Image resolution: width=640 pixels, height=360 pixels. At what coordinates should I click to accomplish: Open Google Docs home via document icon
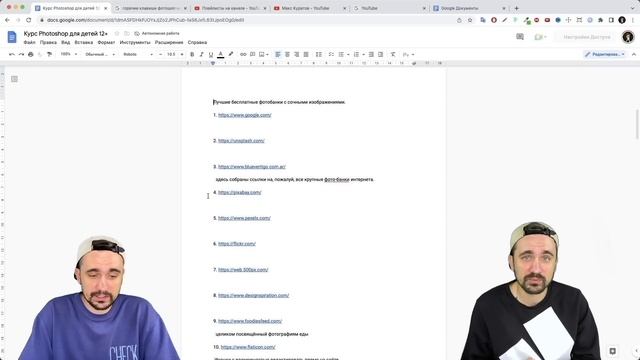[x=12, y=37]
